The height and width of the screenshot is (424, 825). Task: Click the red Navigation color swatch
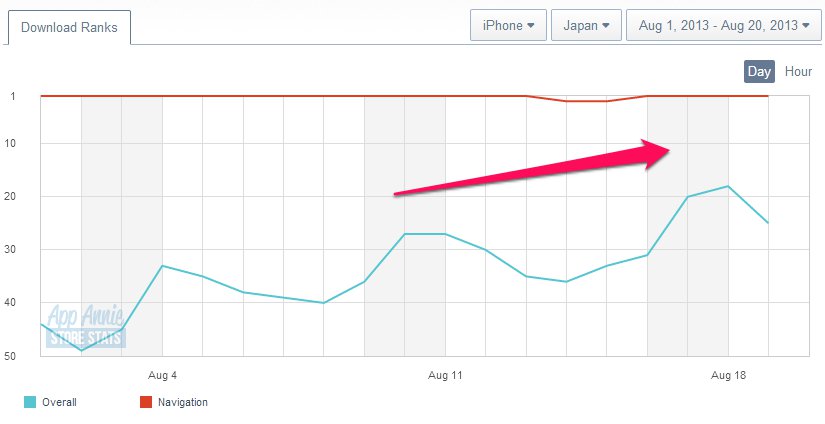146,402
